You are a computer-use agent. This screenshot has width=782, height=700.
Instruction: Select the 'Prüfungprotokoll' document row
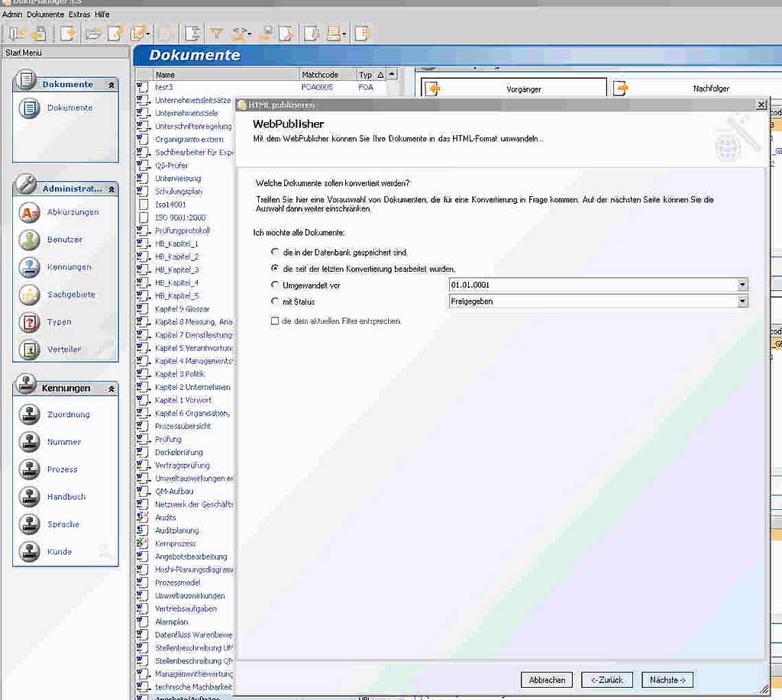click(183, 231)
